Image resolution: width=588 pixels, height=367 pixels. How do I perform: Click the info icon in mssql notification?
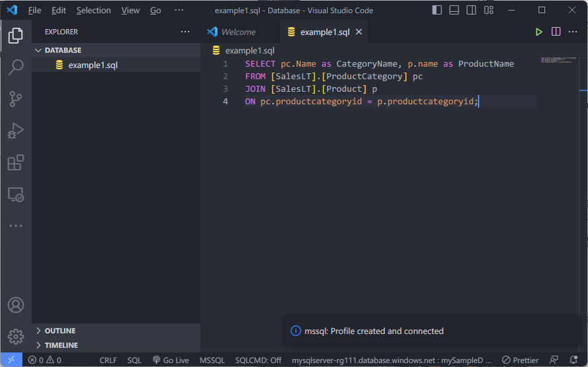295,331
